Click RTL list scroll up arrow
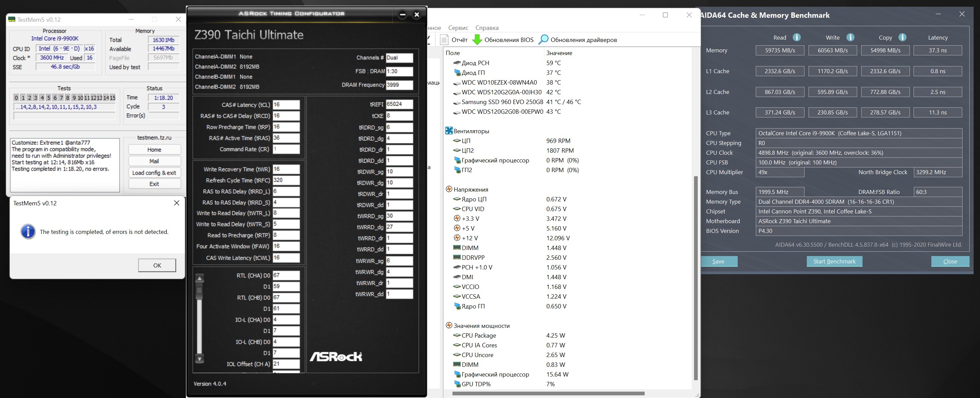This screenshot has height=398, width=980. (199, 278)
